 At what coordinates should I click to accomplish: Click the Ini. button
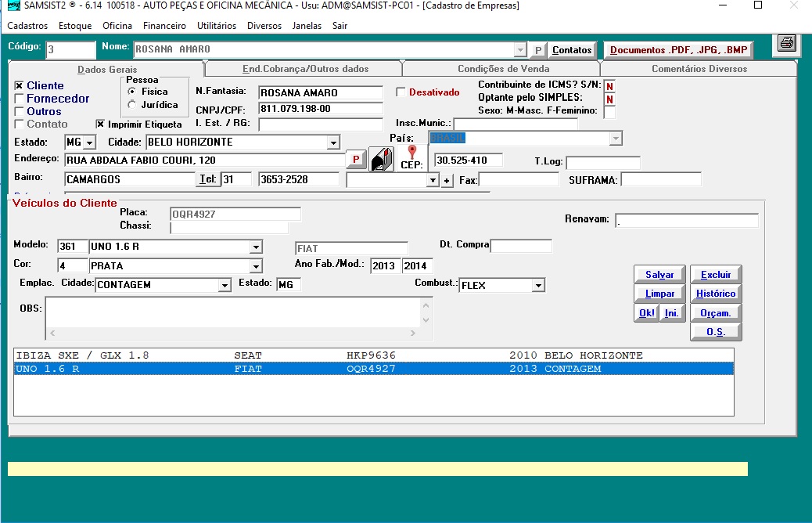click(x=672, y=312)
